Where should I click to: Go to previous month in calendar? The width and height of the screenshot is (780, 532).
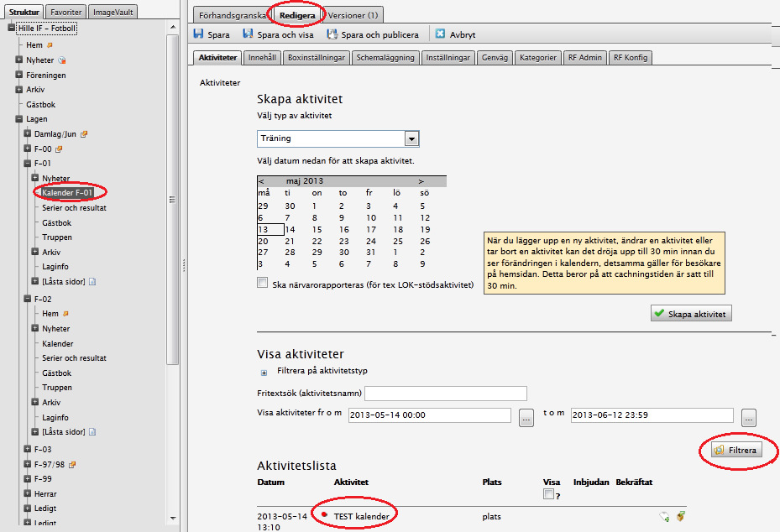262,181
